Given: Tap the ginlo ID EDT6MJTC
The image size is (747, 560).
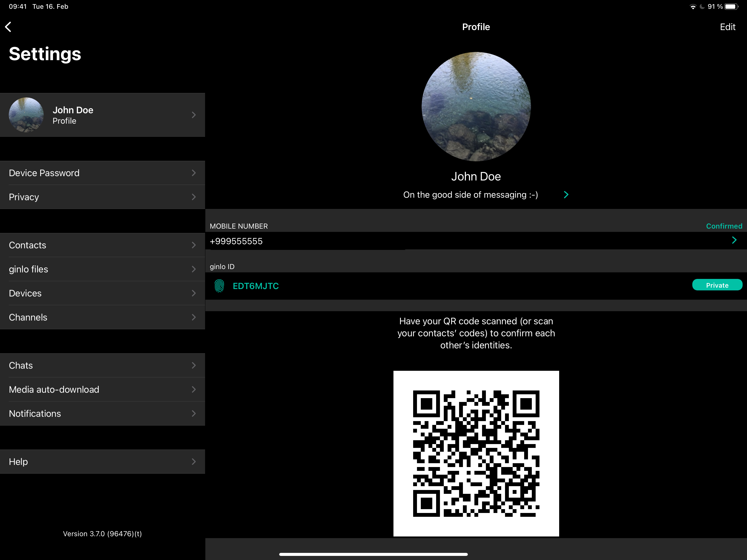Looking at the screenshot, I should (x=256, y=286).
